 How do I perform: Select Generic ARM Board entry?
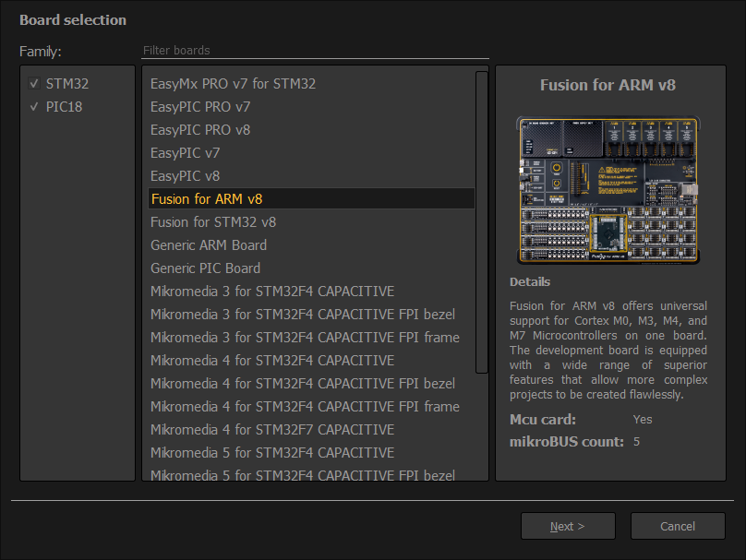[x=312, y=245]
